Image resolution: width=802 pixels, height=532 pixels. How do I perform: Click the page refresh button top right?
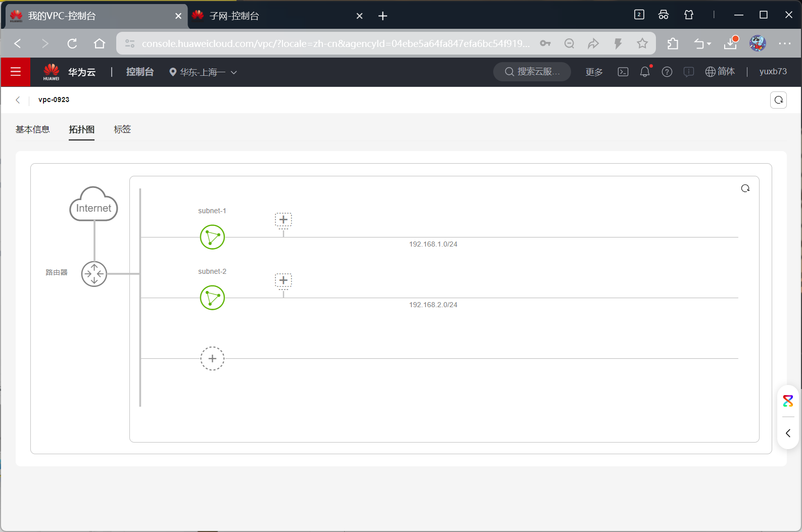point(778,100)
